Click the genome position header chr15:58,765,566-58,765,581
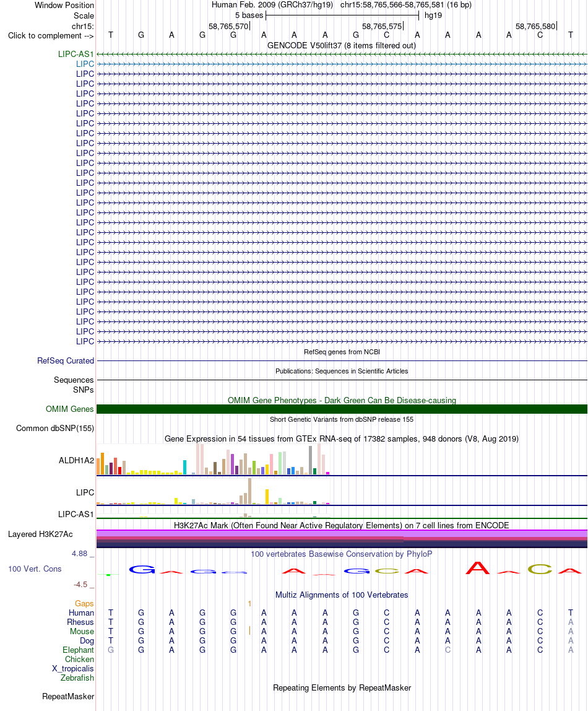 coord(406,5)
